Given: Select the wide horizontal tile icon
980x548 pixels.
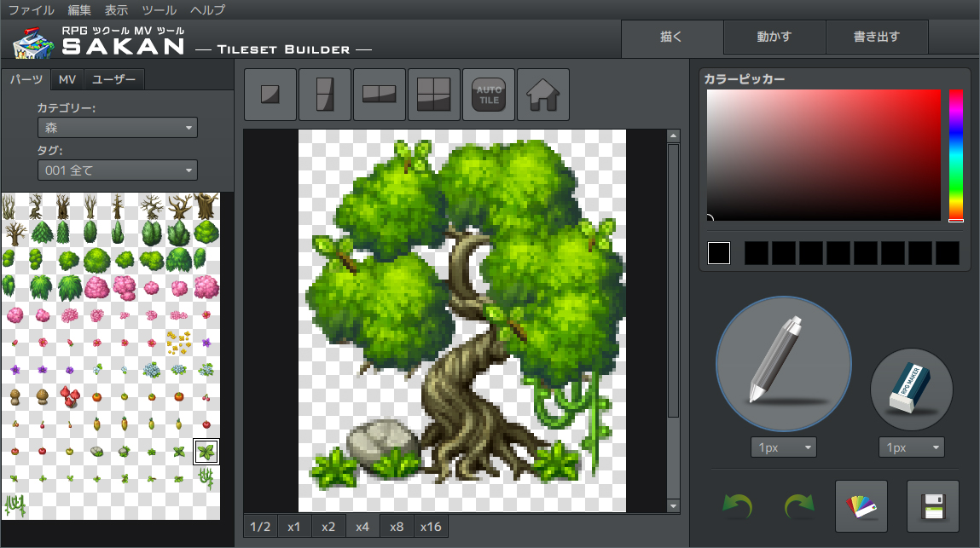Looking at the screenshot, I should [x=380, y=95].
